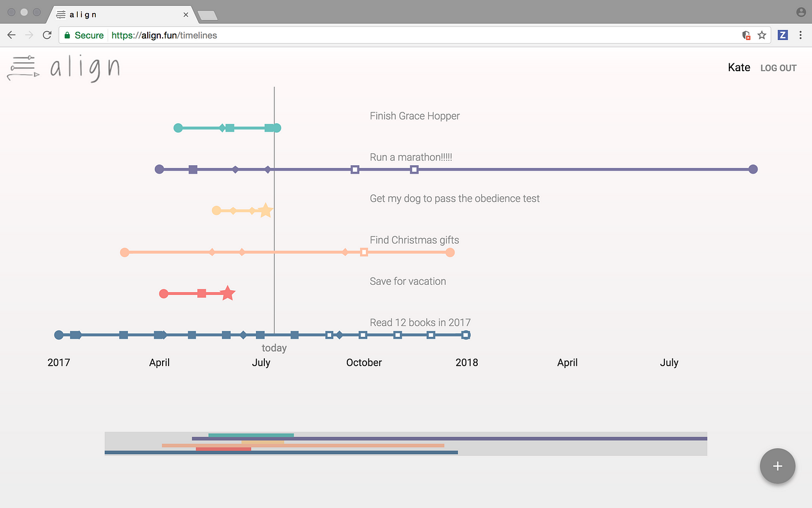
Task: Click a diamond marker on the Read 12 books timeline
Action: (x=243, y=334)
